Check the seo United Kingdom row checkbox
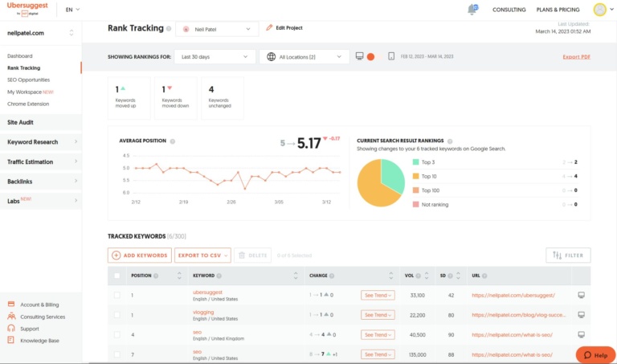Screen dimensions: 617x364 pyautogui.click(x=116, y=334)
